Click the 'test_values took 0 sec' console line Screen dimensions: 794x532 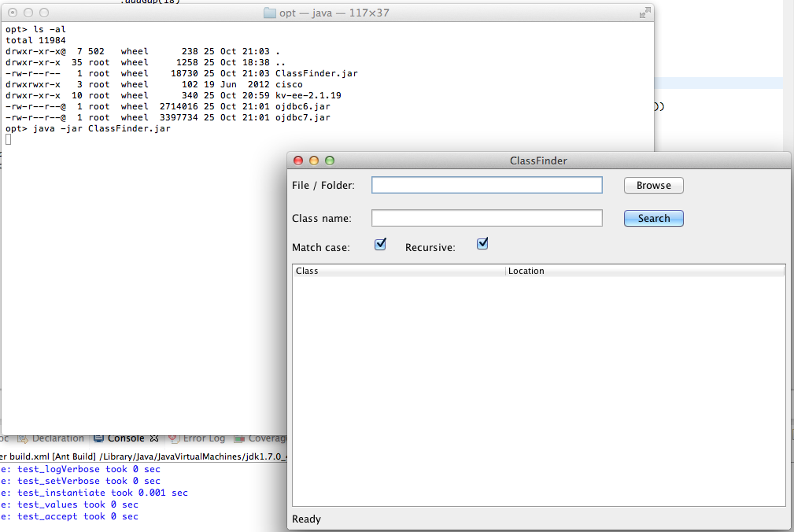pos(77,504)
